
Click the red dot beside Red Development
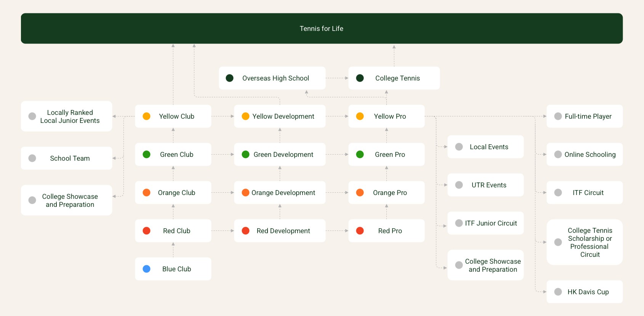tap(245, 231)
